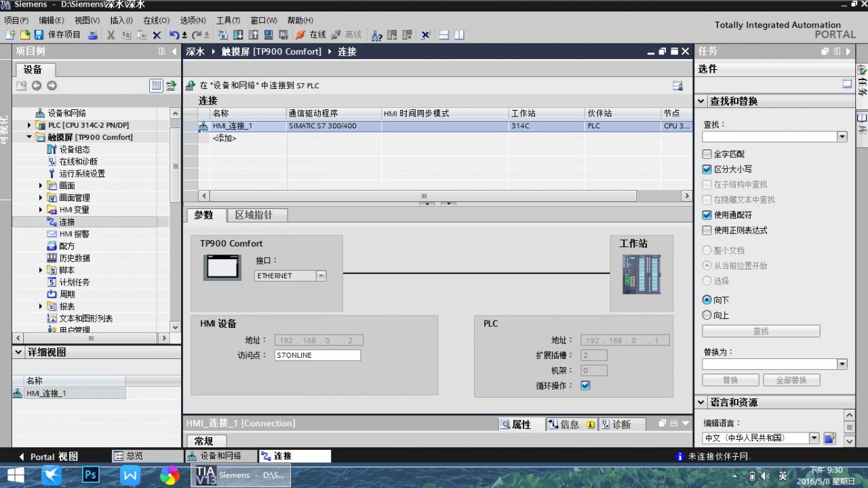Click the 访问点 S7ONLINE input field
This screenshot has width=868, height=488.
click(317, 355)
